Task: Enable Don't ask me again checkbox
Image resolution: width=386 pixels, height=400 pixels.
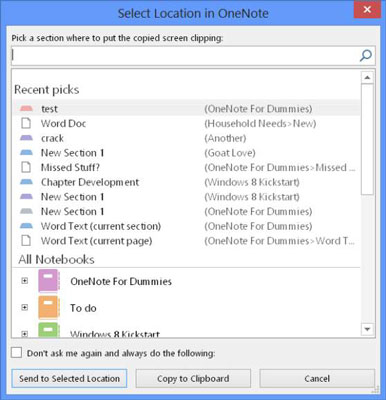Action: 17,353
